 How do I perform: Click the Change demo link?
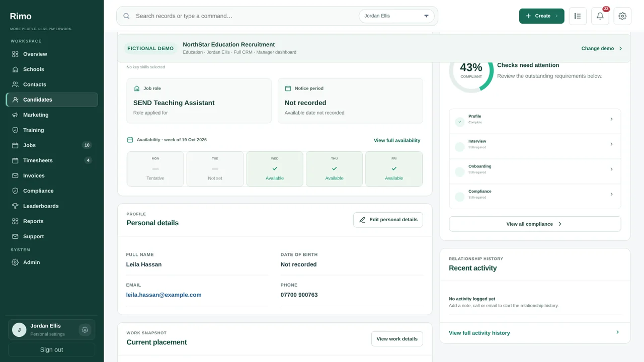coord(602,48)
